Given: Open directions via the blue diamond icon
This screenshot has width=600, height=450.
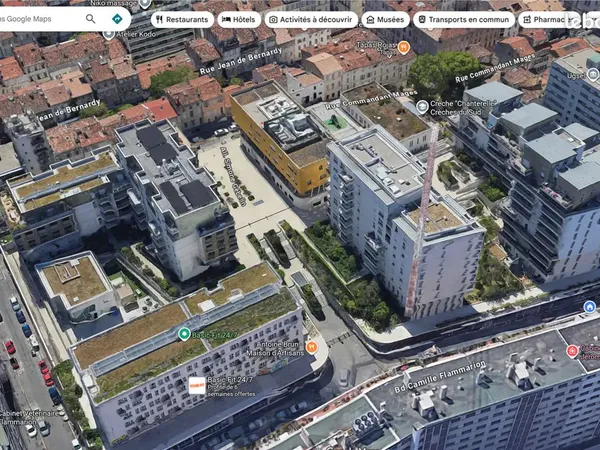Looking at the screenshot, I should (117, 19).
